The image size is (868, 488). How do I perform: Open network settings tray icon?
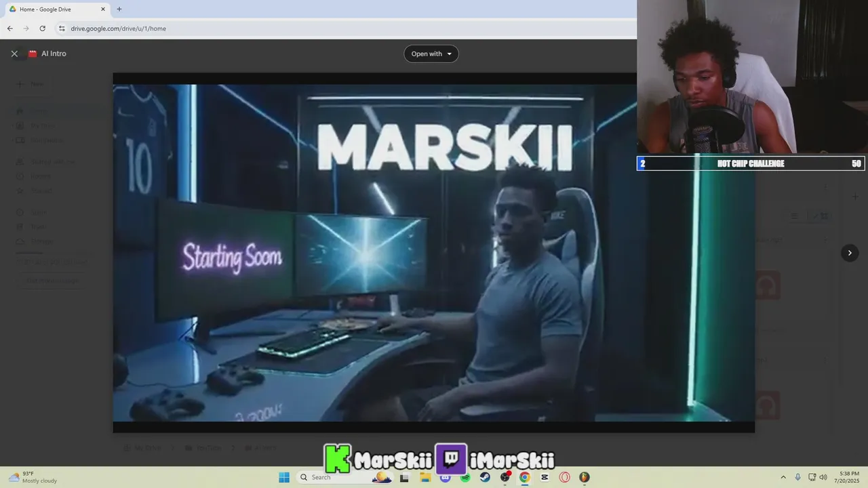(812, 477)
